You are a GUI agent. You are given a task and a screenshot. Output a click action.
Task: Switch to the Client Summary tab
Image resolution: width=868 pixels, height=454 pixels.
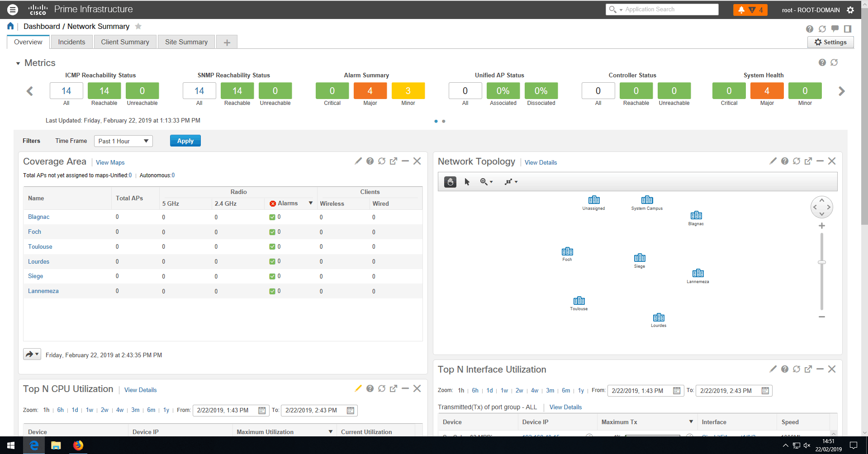(x=125, y=42)
